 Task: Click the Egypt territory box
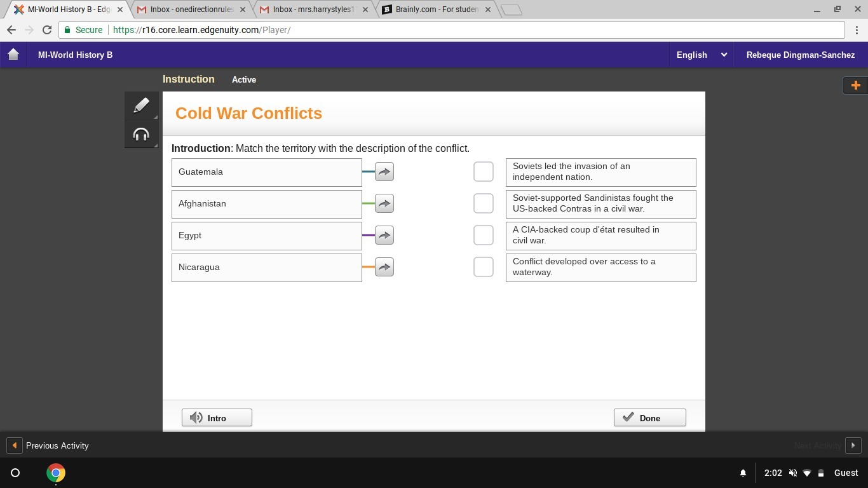(x=267, y=236)
